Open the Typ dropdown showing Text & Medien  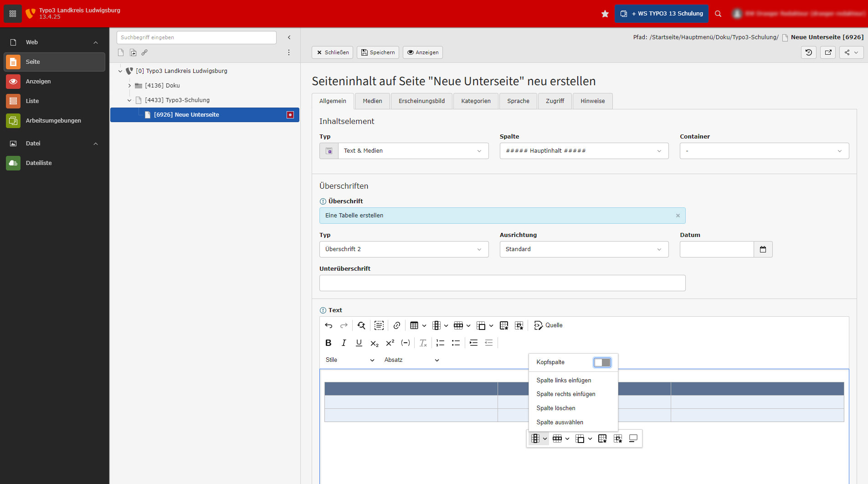(413, 151)
